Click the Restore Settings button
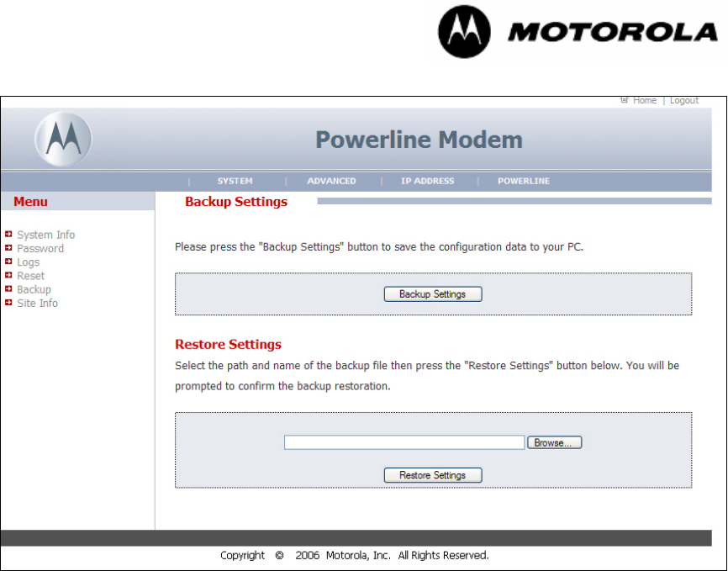 433,475
